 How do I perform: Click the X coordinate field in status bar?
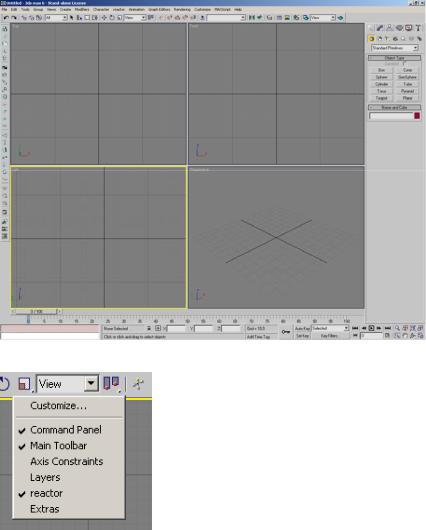pos(176,328)
